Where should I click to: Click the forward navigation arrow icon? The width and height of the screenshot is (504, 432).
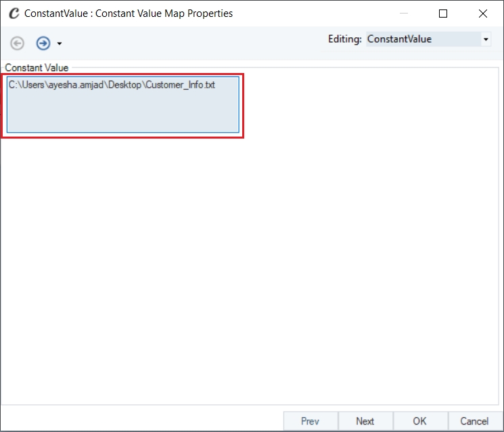tap(43, 43)
